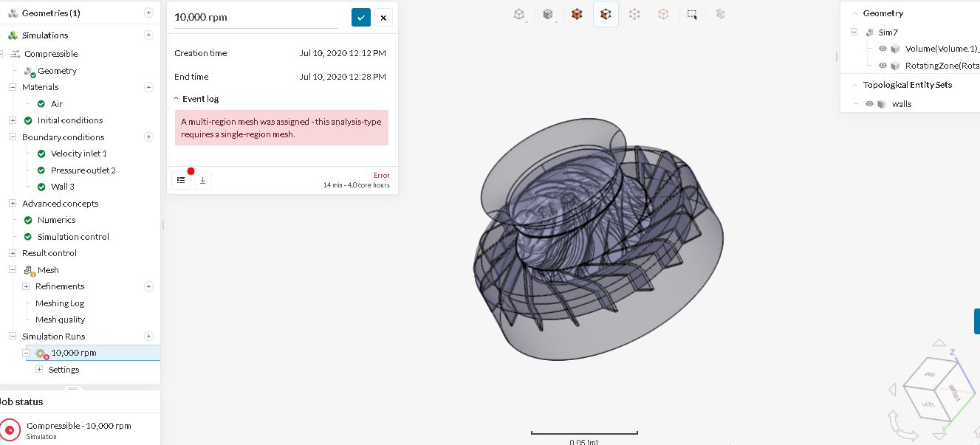The width and height of the screenshot is (980, 445).
Task: Edit the run name field '10,000 rpm'
Action: 256,18
